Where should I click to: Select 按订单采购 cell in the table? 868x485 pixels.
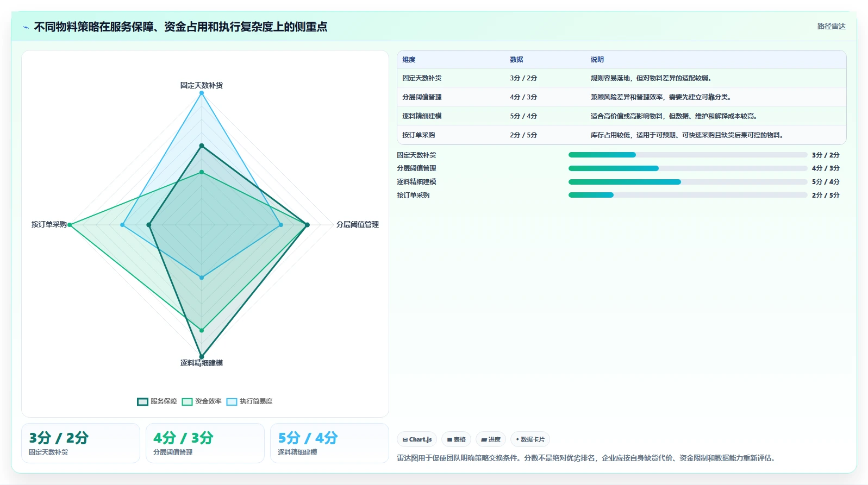tap(419, 135)
